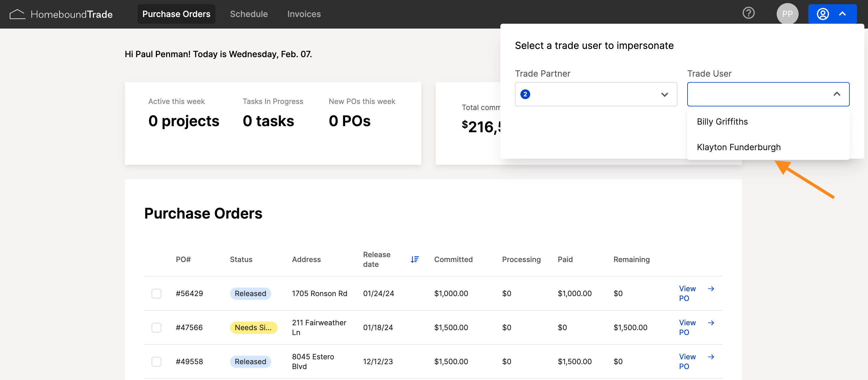Switch to the Invoices tab

[304, 14]
